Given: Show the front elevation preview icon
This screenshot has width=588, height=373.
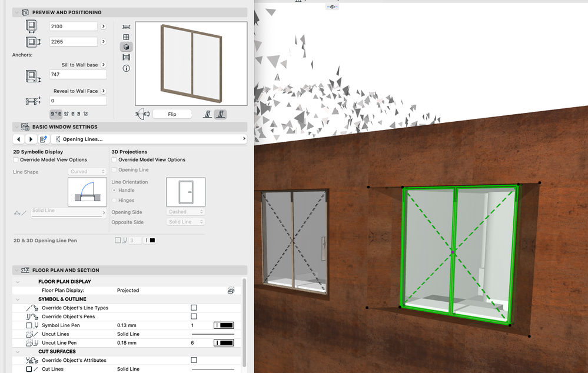Looking at the screenshot, I should (x=127, y=36).
